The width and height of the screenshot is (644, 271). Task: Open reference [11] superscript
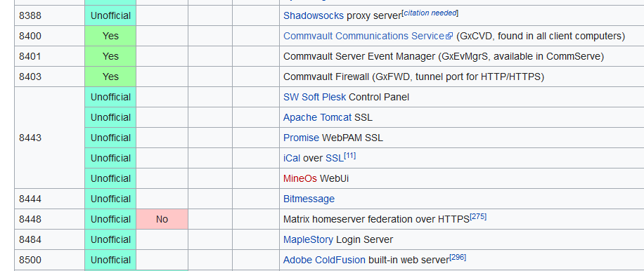(x=350, y=155)
